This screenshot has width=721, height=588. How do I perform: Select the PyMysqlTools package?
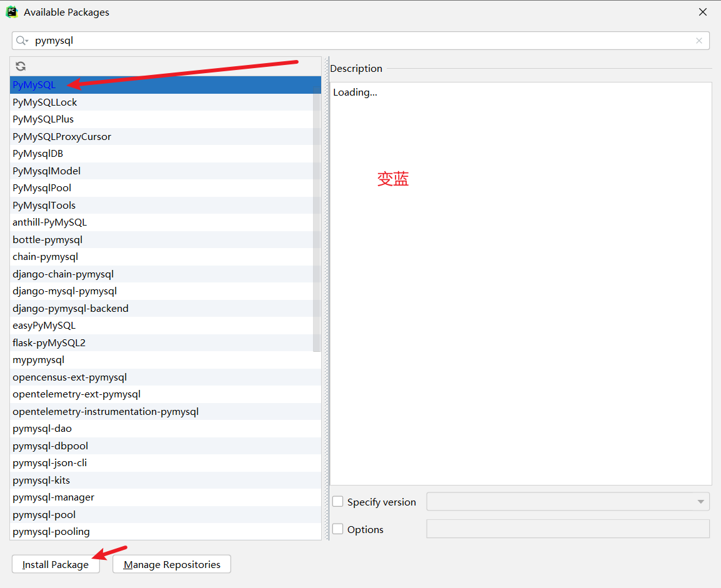166,206
